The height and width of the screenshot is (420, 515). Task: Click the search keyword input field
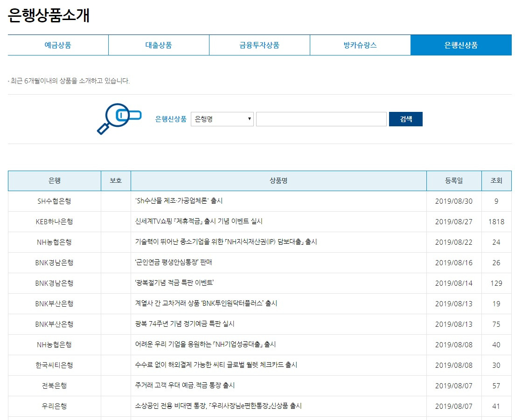coord(321,119)
